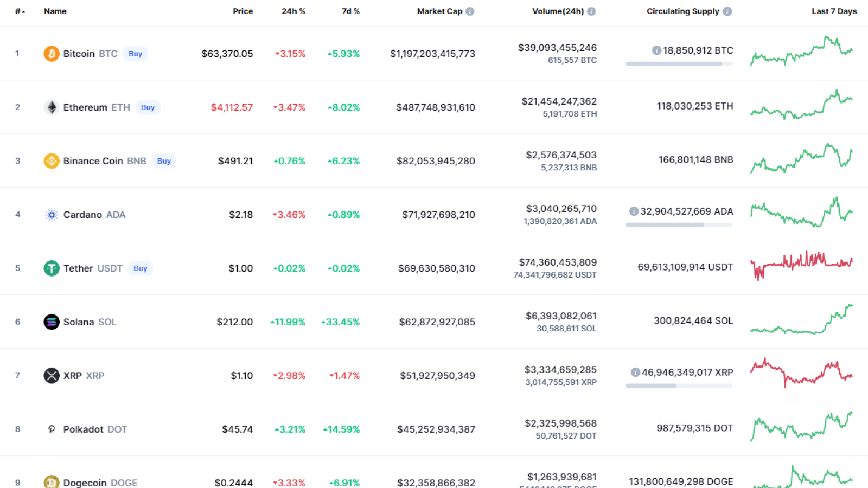Viewport: 868px width, 488px height.
Task: Click the XRP circulating supply progress bar
Action: [x=679, y=386]
